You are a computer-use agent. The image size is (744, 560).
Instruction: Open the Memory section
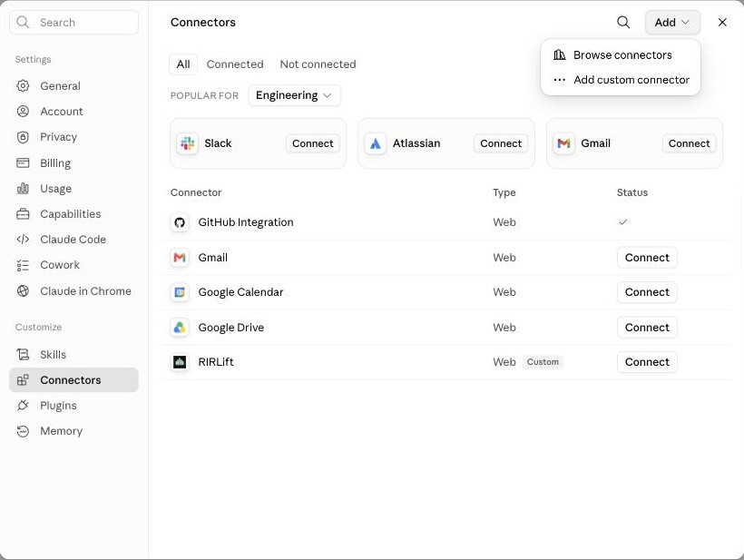74,431
